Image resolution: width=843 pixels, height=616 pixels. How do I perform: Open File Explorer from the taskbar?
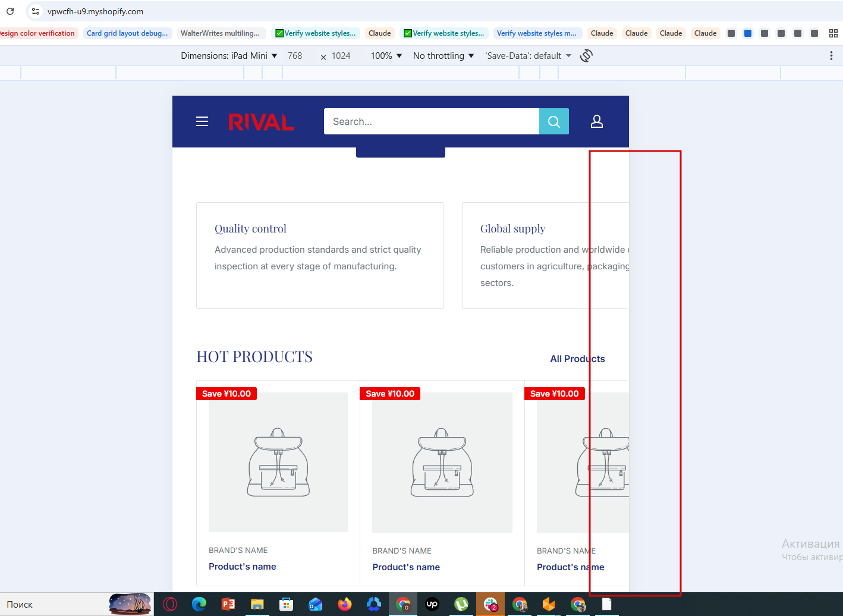(x=257, y=604)
